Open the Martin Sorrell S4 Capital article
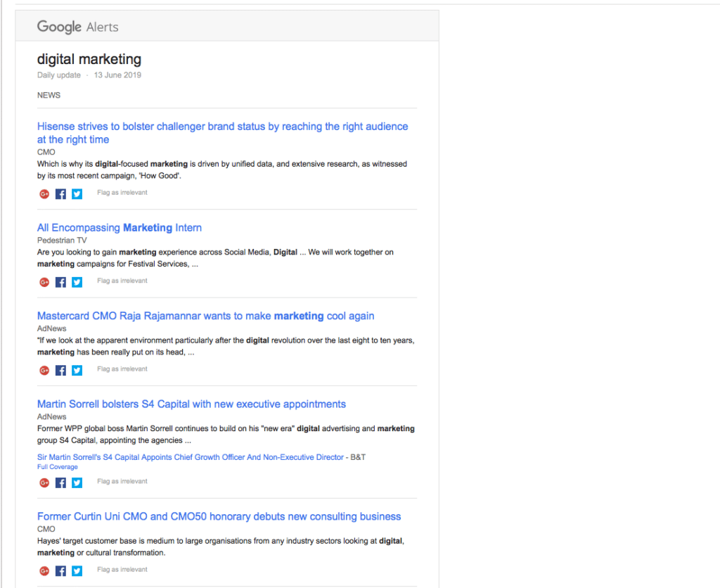This screenshot has height=588, width=720. pos(191,404)
